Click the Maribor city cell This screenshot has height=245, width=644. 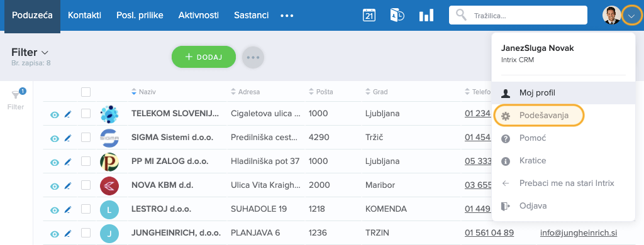tap(380, 185)
